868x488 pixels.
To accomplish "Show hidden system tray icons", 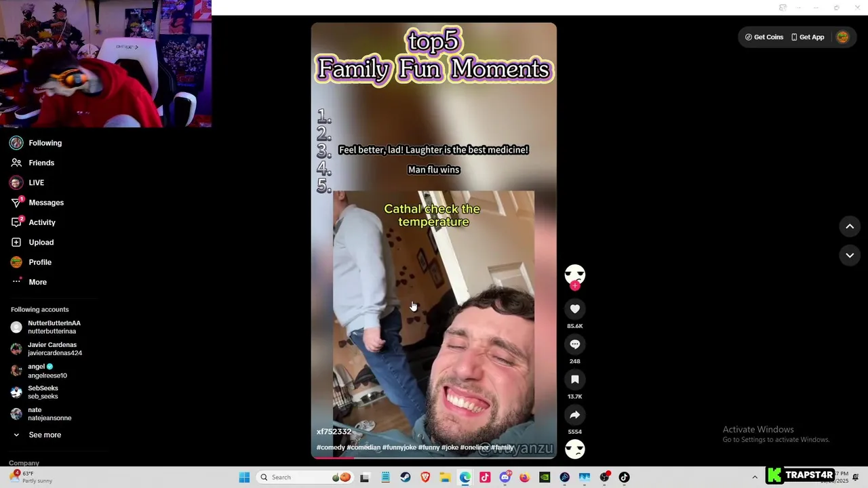I will coord(755,477).
